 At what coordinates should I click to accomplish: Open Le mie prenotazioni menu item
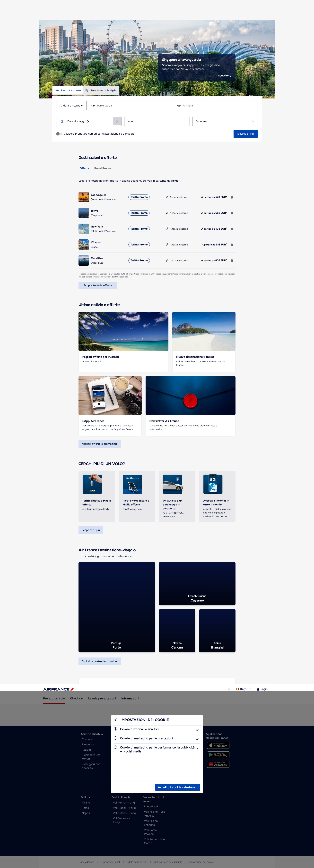(102, 698)
